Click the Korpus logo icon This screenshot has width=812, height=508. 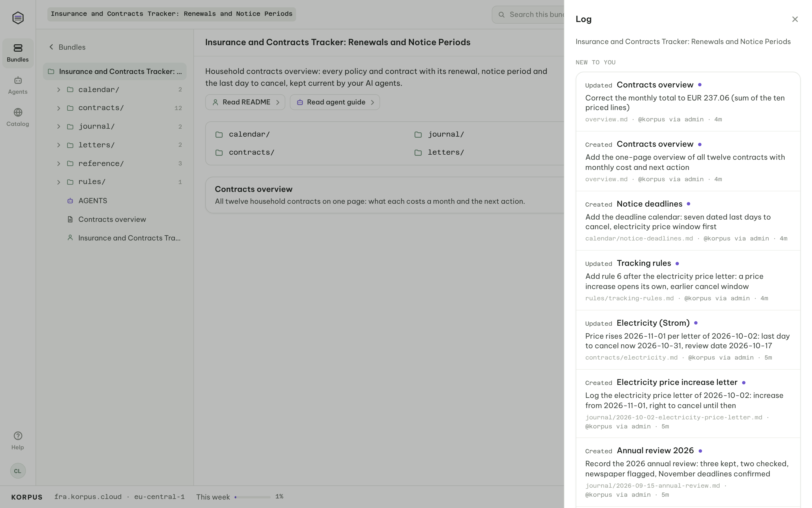[x=18, y=18]
